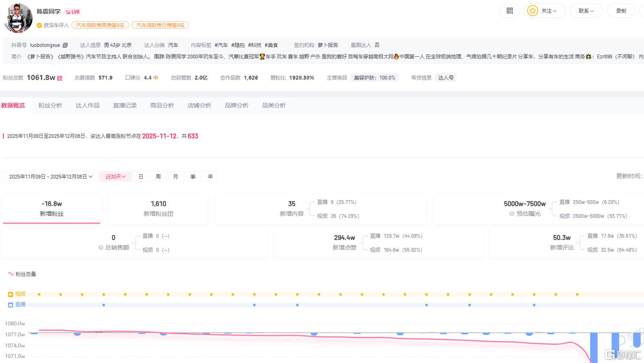644x363 pixels.
Task: Click the 录制 button
Action: click(x=621, y=11)
